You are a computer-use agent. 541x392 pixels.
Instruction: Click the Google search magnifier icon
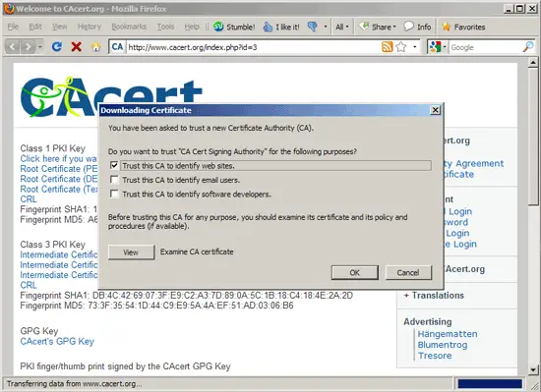(528, 47)
